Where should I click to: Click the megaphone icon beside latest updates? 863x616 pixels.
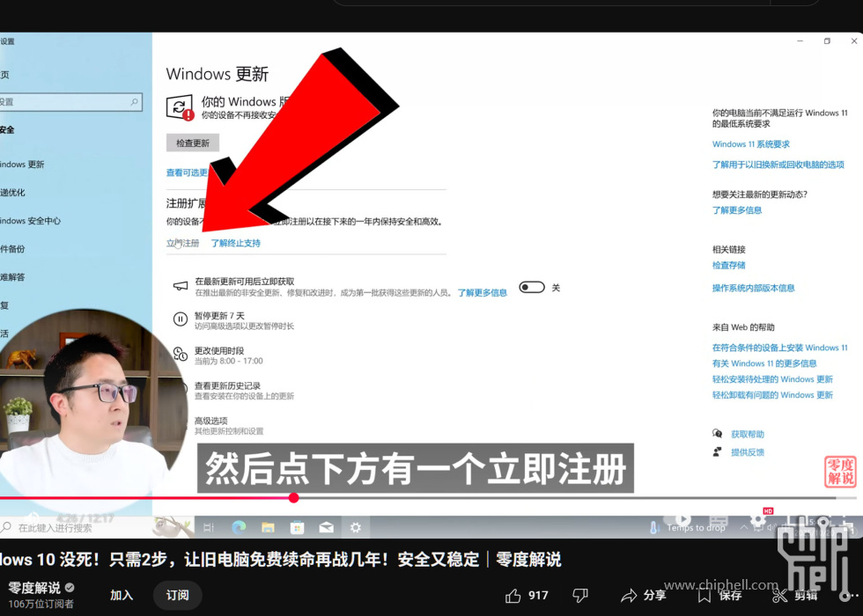click(x=181, y=287)
